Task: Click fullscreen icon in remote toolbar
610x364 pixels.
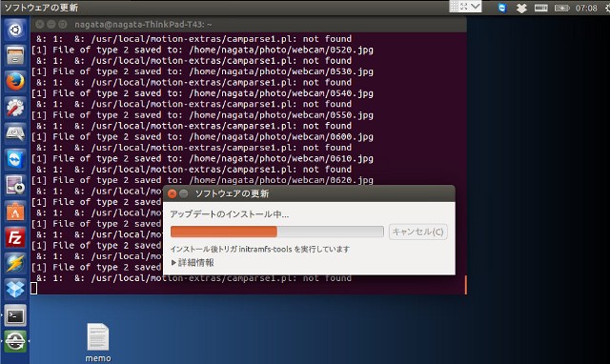Action: point(464,7)
